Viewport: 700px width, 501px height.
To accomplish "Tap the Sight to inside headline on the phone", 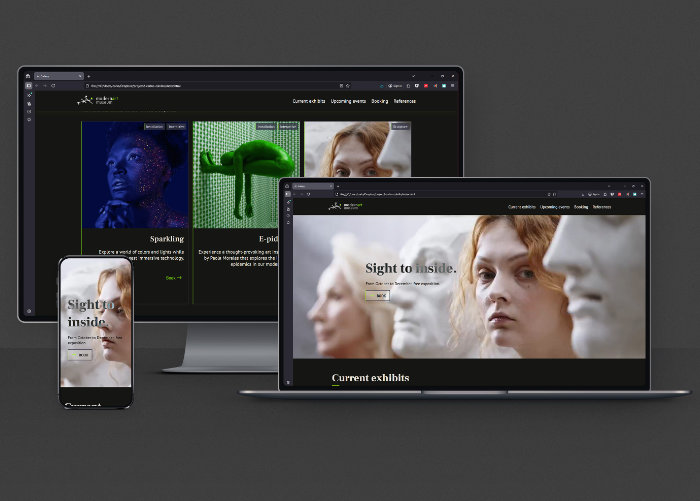I will 91,313.
